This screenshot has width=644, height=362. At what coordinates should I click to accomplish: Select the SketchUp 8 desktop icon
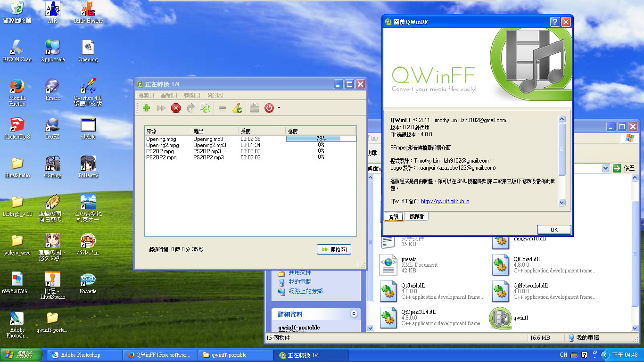point(17,128)
